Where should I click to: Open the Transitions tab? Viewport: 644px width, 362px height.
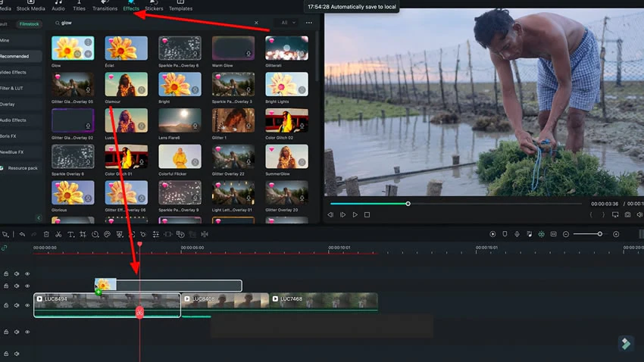coord(105,6)
